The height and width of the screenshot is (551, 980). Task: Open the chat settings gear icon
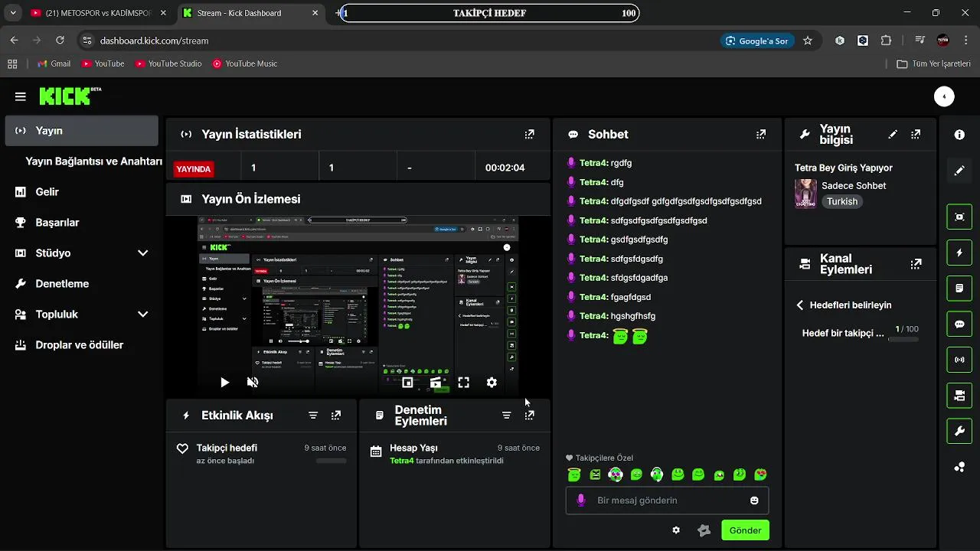click(676, 530)
